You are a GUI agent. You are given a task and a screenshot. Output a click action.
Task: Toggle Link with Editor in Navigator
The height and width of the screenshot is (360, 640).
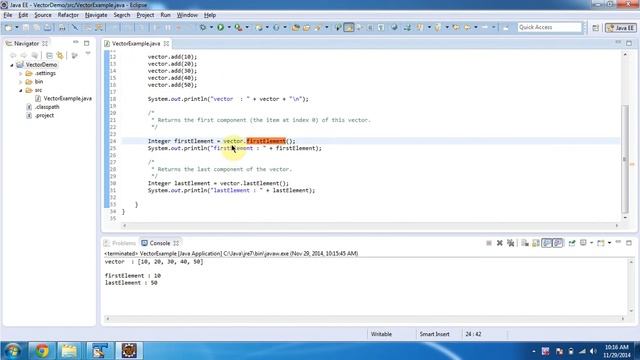pyautogui.click(x=60, y=55)
